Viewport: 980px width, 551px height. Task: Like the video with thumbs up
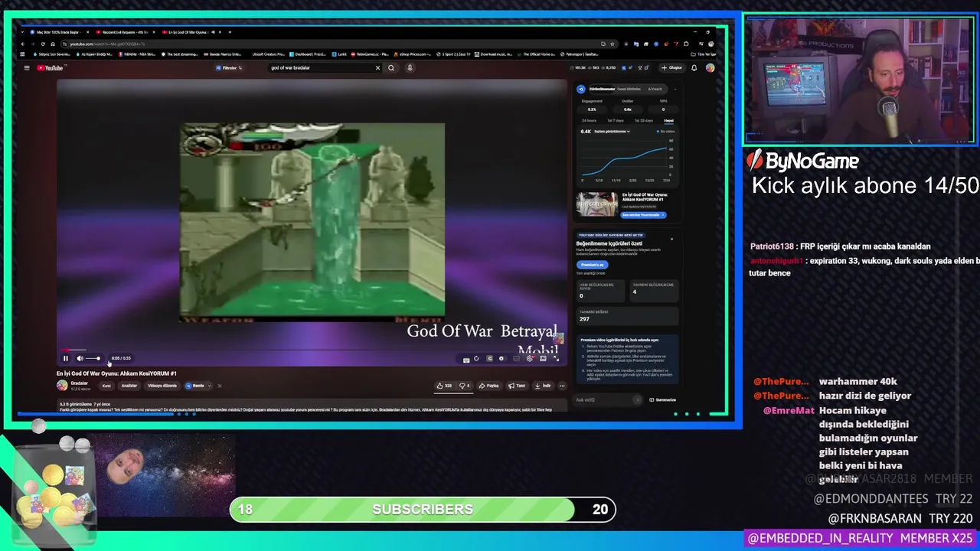[444, 386]
